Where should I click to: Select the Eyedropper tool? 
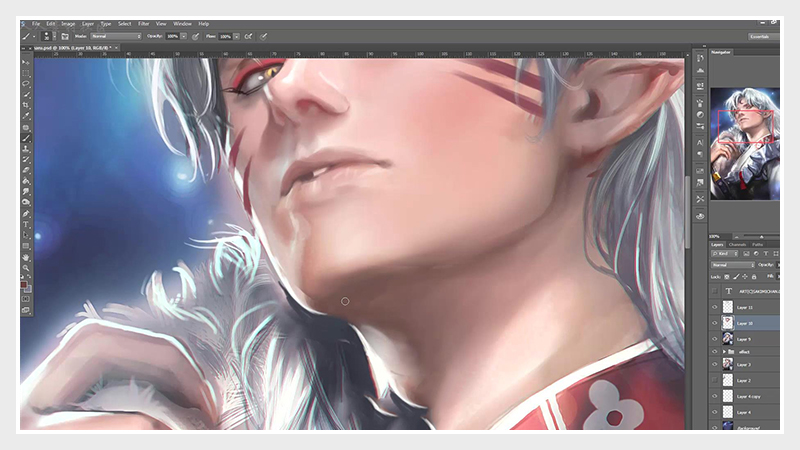[x=26, y=116]
